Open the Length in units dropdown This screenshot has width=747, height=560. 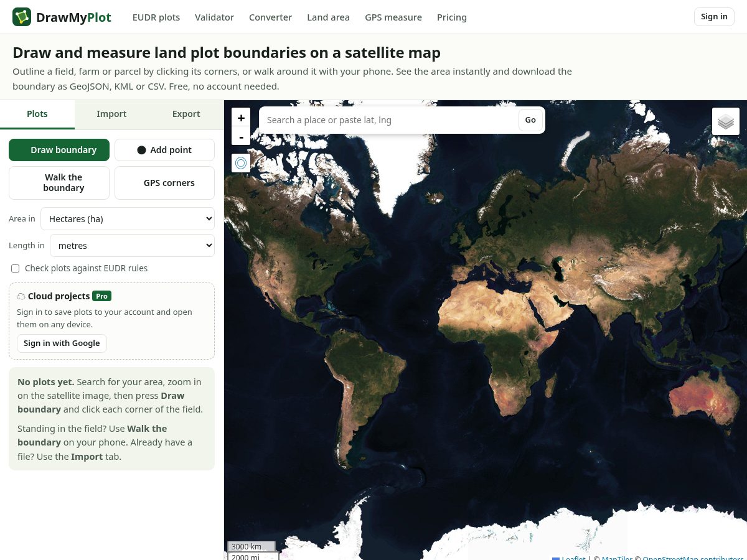132,246
